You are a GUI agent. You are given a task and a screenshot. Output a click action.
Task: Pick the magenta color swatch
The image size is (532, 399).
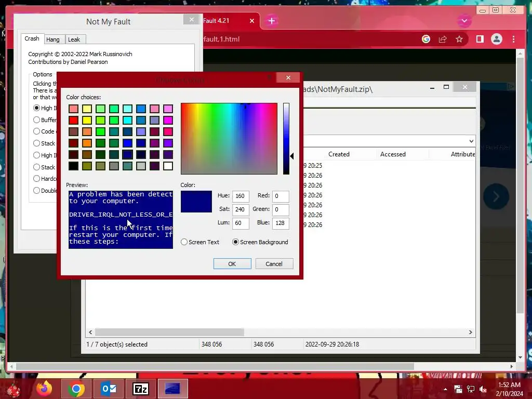[168, 120]
